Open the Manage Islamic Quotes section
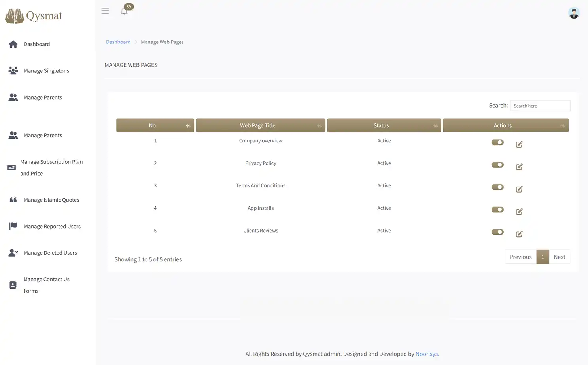This screenshot has height=365, width=588. 51,200
